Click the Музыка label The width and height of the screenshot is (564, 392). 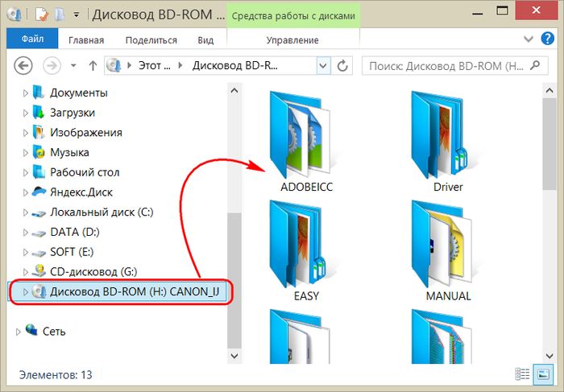(x=69, y=153)
